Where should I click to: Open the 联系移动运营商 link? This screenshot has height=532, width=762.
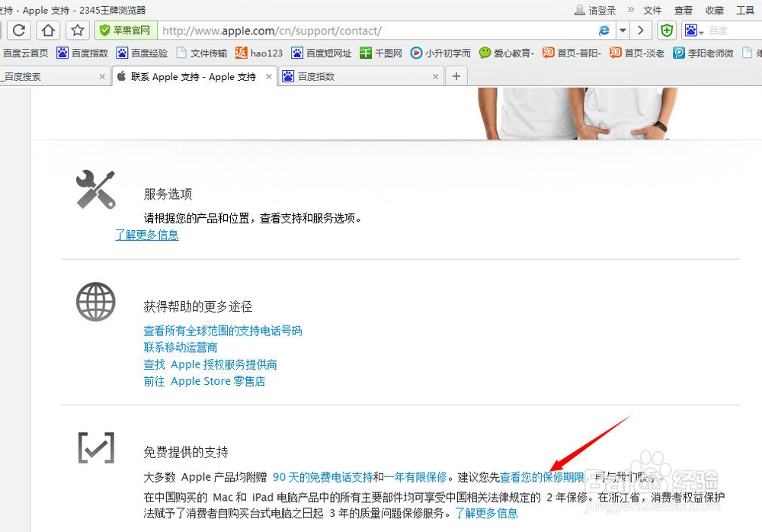[x=181, y=348]
